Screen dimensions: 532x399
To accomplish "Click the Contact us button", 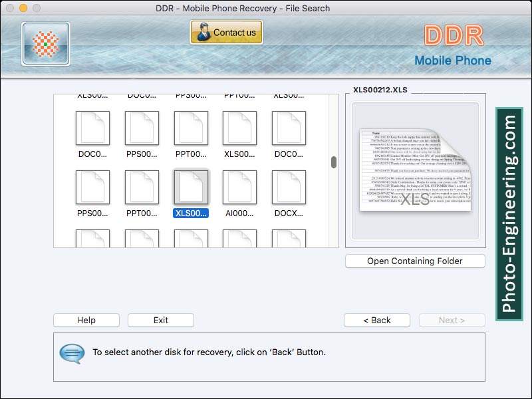I will 226,31.
